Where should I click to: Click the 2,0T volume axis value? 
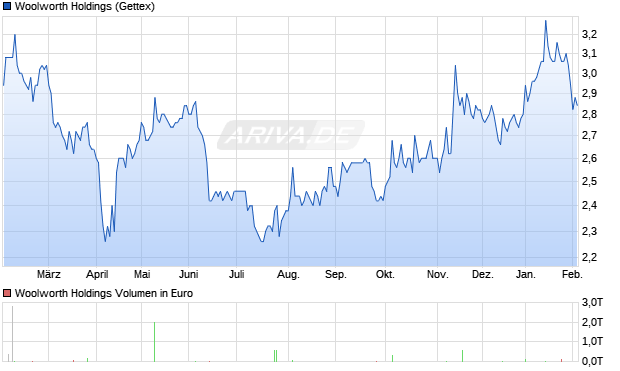[x=592, y=322]
